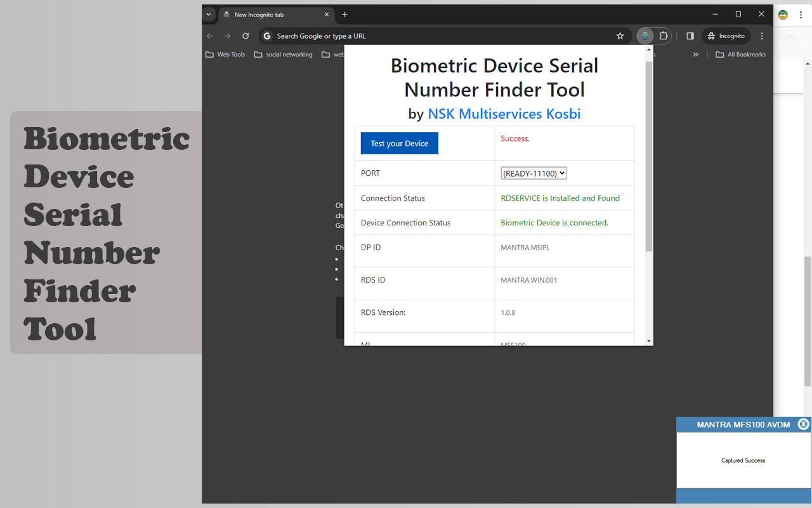The height and width of the screenshot is (508, 812).
Task: Click the Captured Success message
Action: click(743, 460)
